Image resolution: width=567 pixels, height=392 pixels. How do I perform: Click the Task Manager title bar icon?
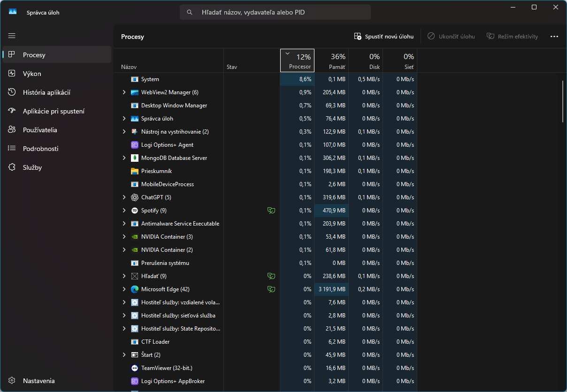click(x=13, y=12)
